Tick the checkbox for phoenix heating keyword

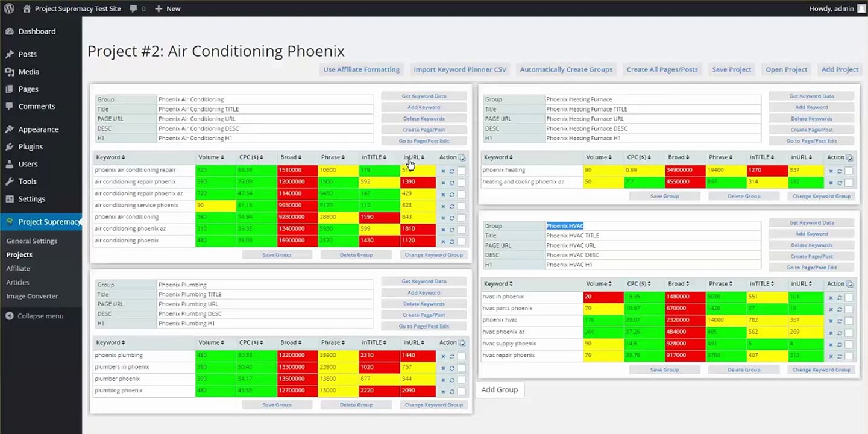tap(849, 171)
